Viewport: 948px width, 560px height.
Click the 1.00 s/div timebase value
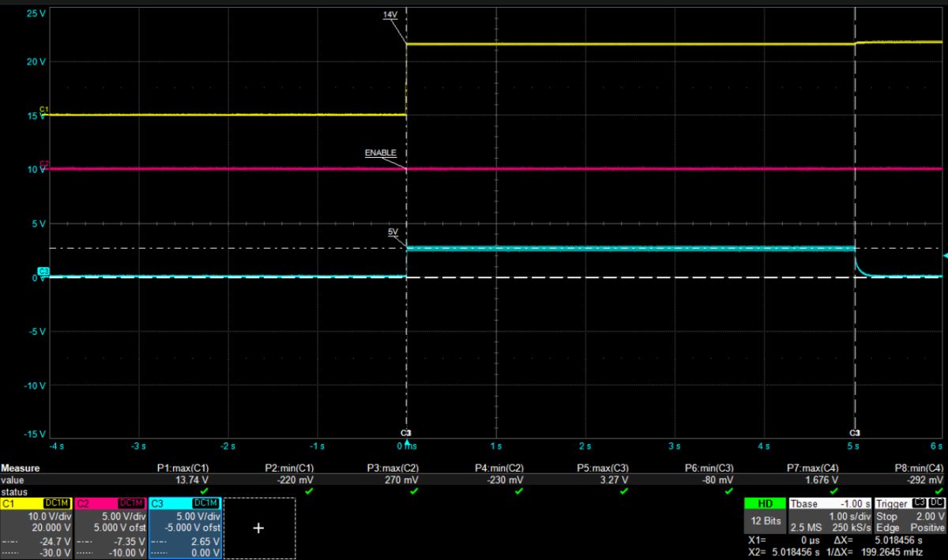pyautogui.click(x=848, y=516)
